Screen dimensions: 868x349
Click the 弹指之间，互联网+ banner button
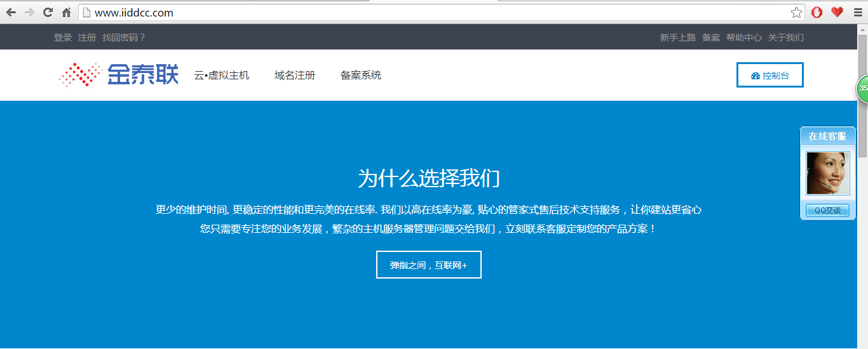click(x=429, y=265)
